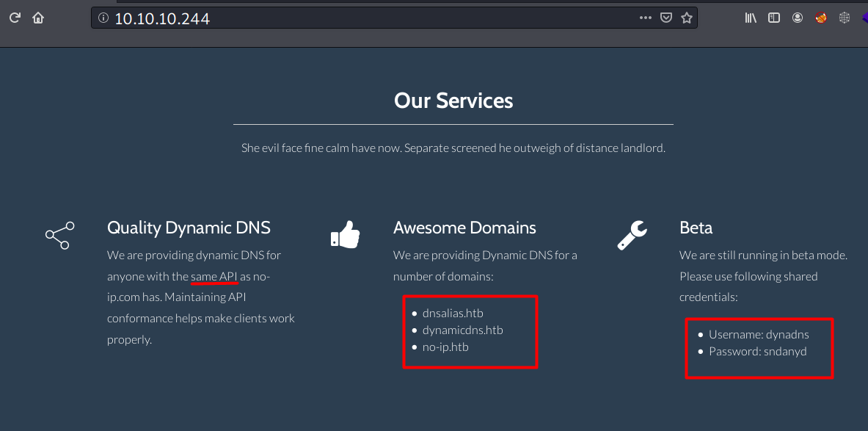Viewport: 868px width, 431px height.
Task: Click the dynamicdns.htb list item
Action: point(462,330)
